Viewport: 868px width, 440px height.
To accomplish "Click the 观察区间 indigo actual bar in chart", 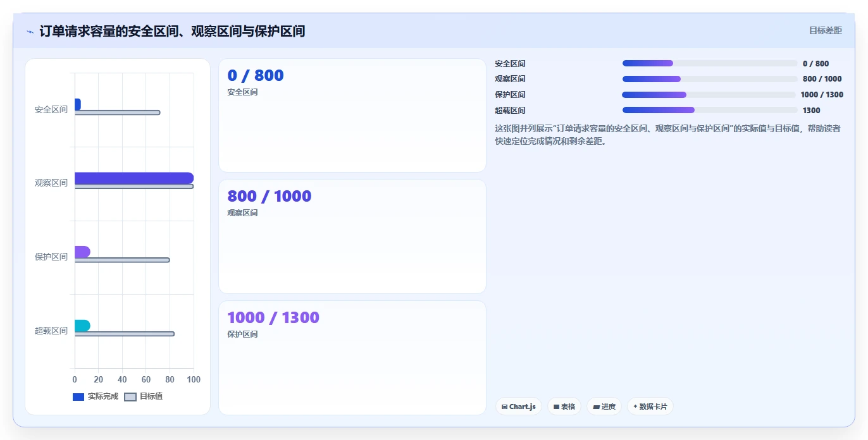I will 134,178.
